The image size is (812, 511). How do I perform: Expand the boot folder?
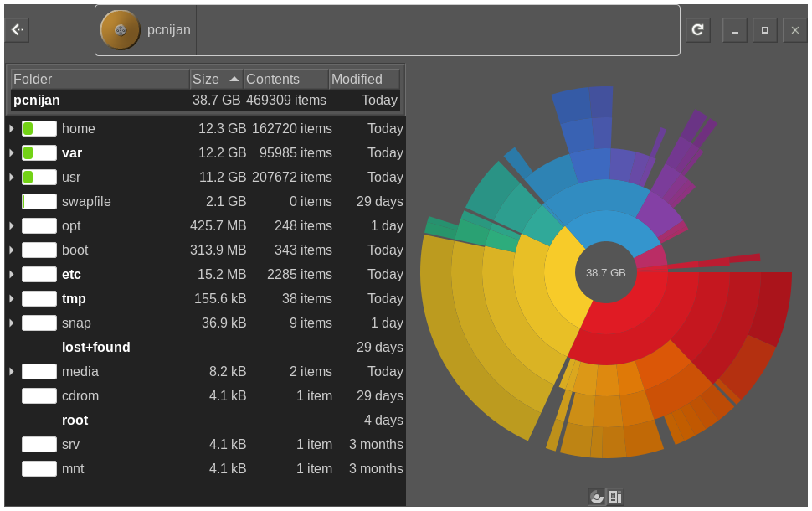[x=12, y=250]
